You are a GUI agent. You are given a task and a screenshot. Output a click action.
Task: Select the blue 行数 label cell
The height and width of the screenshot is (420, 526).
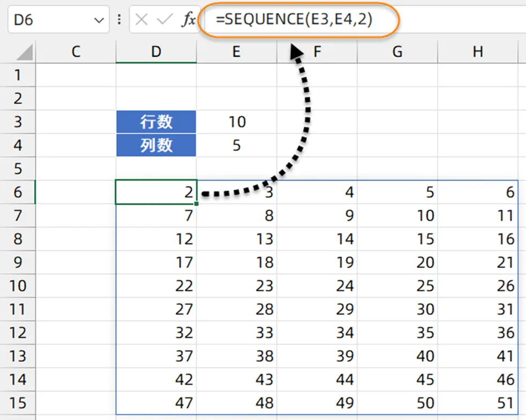coord(156,122)
